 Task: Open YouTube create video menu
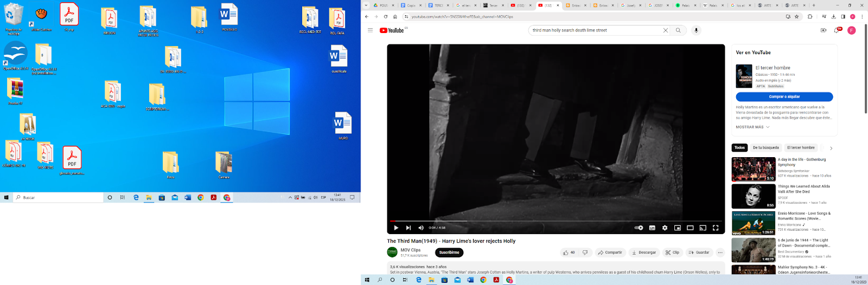[x=824, y=30]
